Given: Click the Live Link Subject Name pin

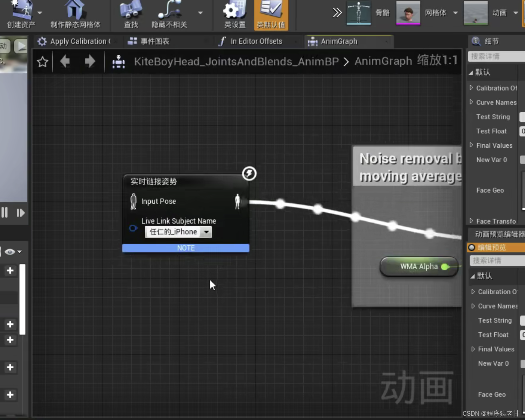Looking at the screenshot, I should 133,228.
